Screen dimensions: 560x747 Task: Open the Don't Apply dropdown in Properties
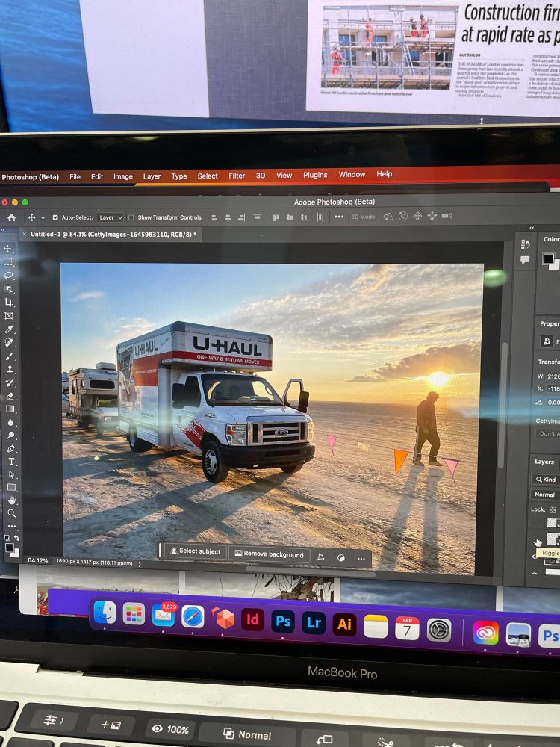[x=547, y=433]
